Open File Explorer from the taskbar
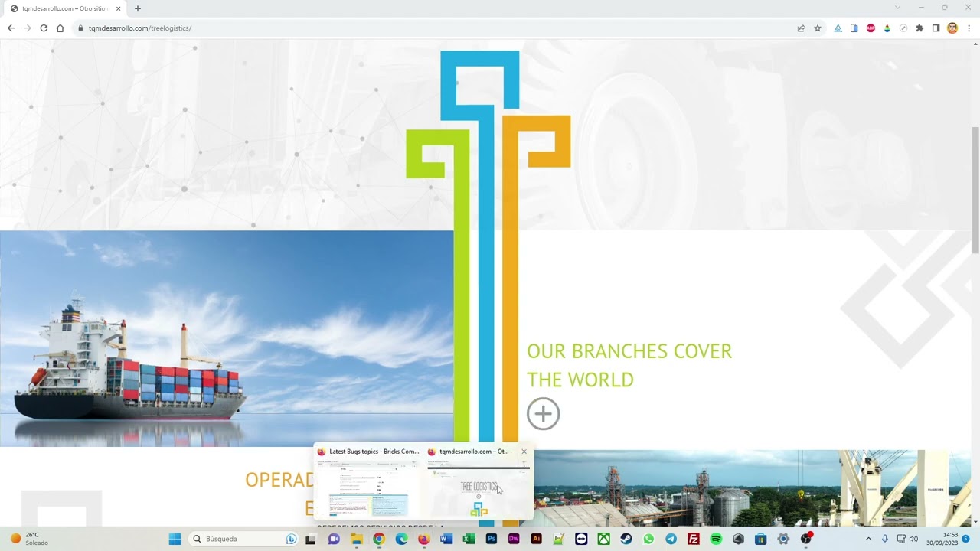The width and height of the screenshot is (980, 551). click(356, 539)
